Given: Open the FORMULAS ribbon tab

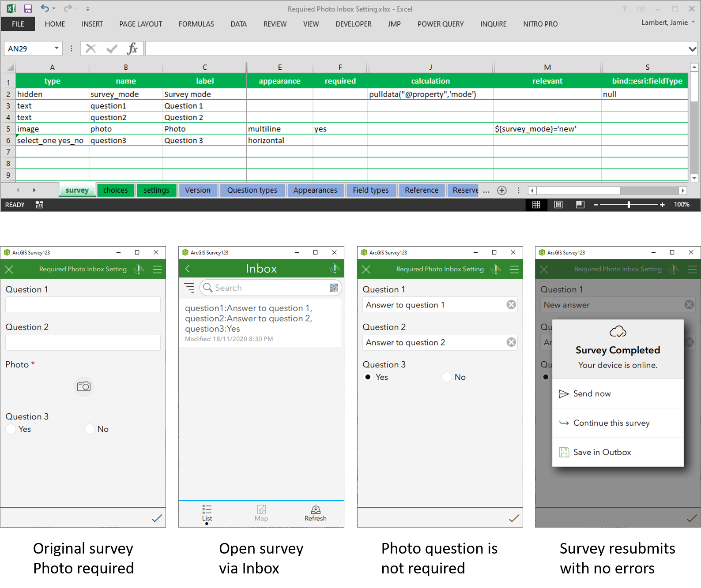Looking at the screenshot, I should coord(196,24).
